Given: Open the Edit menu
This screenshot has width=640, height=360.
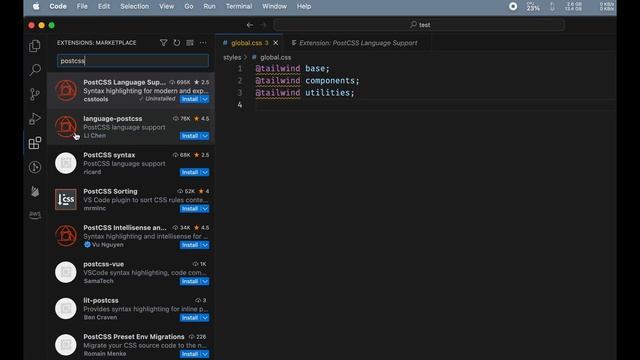Looking at the screenshot, I should point(104,6).
